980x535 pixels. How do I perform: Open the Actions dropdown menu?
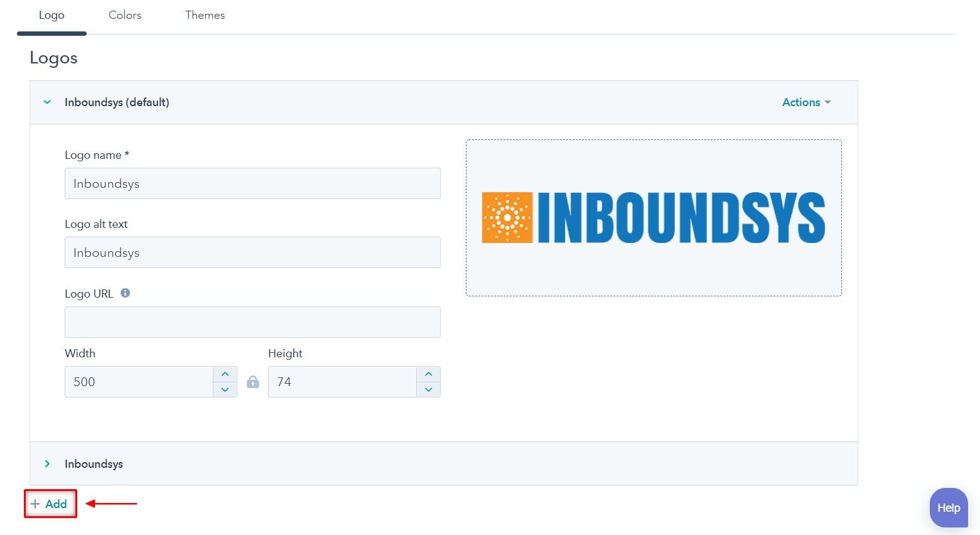coord(806,102)
